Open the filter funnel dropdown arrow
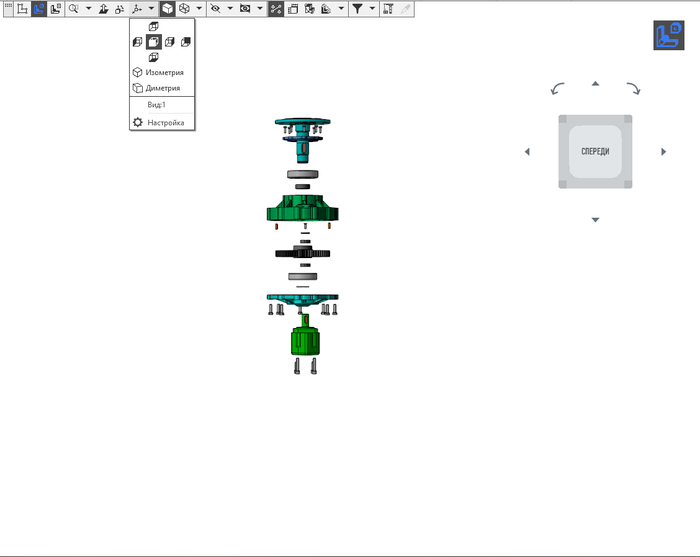This screenshot has width=700, height=557. (372, 9)
